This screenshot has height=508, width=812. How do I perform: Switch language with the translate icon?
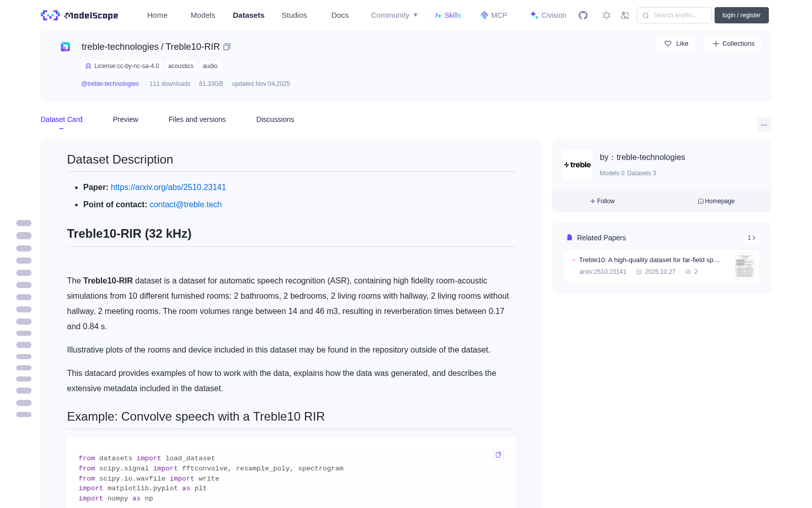[625, 15]
